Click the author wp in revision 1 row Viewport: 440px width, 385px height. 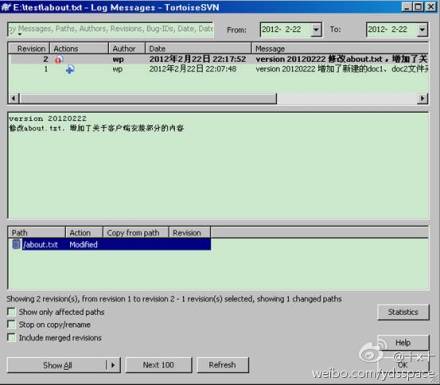point(117,69)
